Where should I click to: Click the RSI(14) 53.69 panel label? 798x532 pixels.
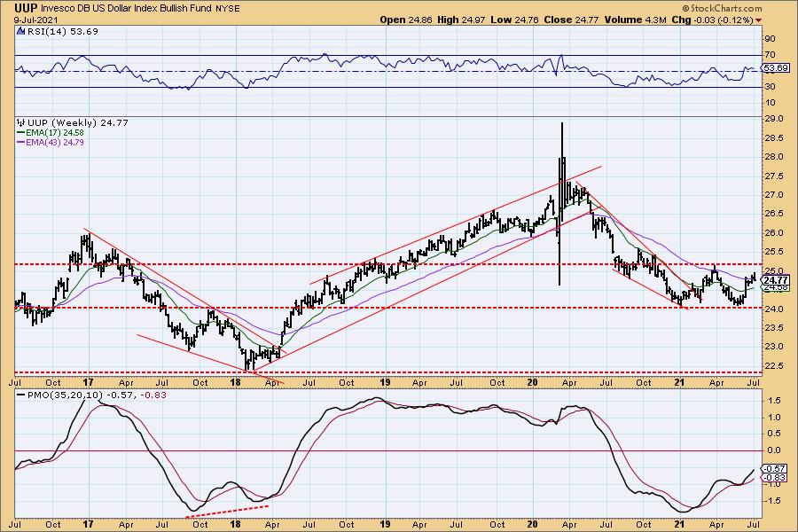pyautogui.click(x=63, y=31)
